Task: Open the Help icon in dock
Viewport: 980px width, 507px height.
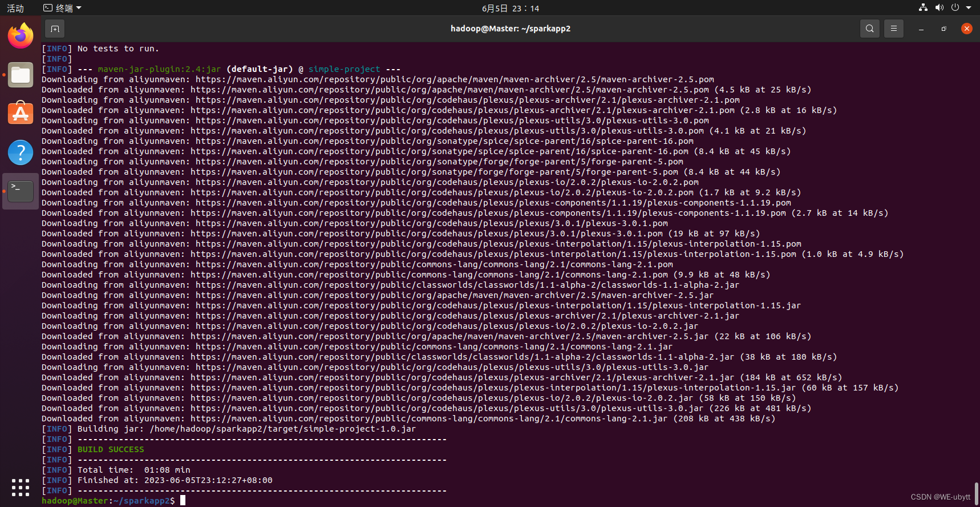Action: tap(21, 152)
